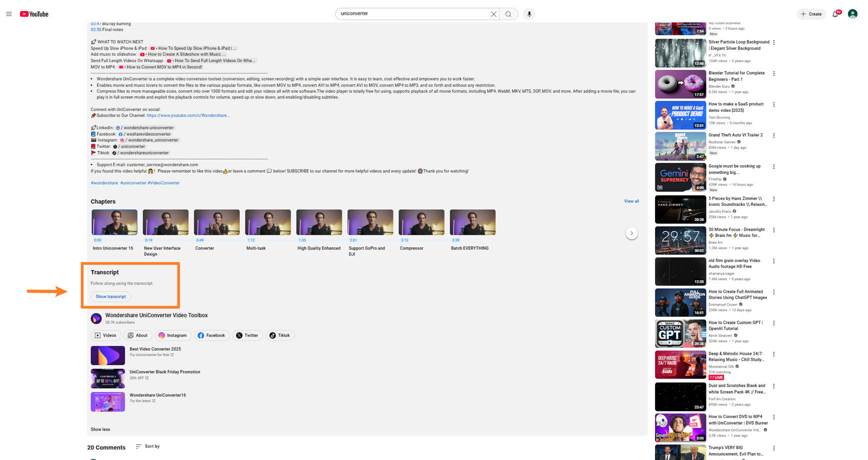The width and height of the screenshot is (868, 460).
Task: Open options for Grand Theft Auto VI Trailer
Action: [x=774, y=136]
